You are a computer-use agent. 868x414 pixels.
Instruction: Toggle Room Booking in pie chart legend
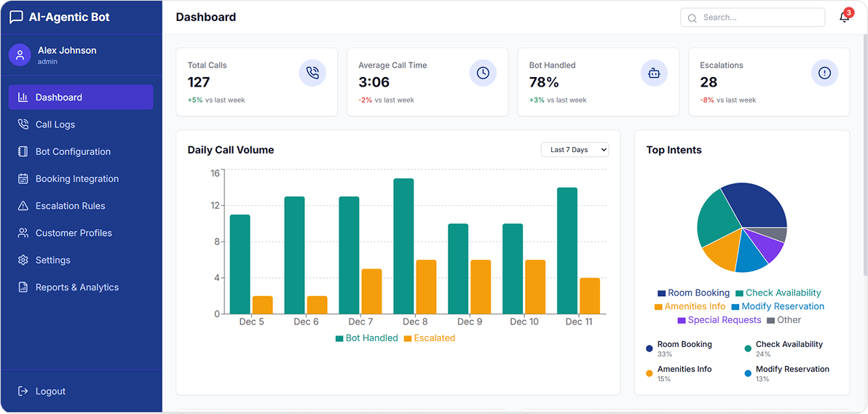693,293
